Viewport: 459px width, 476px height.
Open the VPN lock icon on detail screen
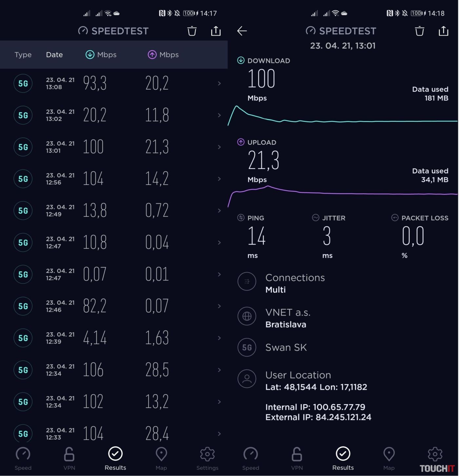297,458
